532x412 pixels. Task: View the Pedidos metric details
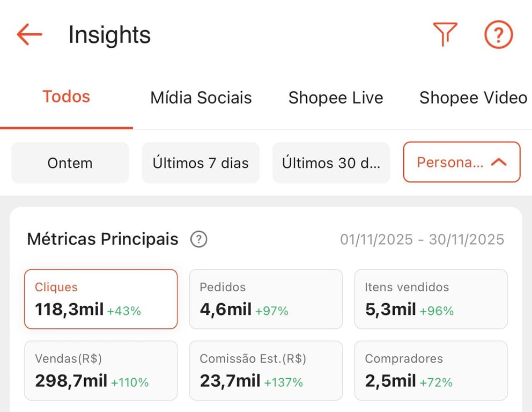pyautogui.click(x=265, y=299)
